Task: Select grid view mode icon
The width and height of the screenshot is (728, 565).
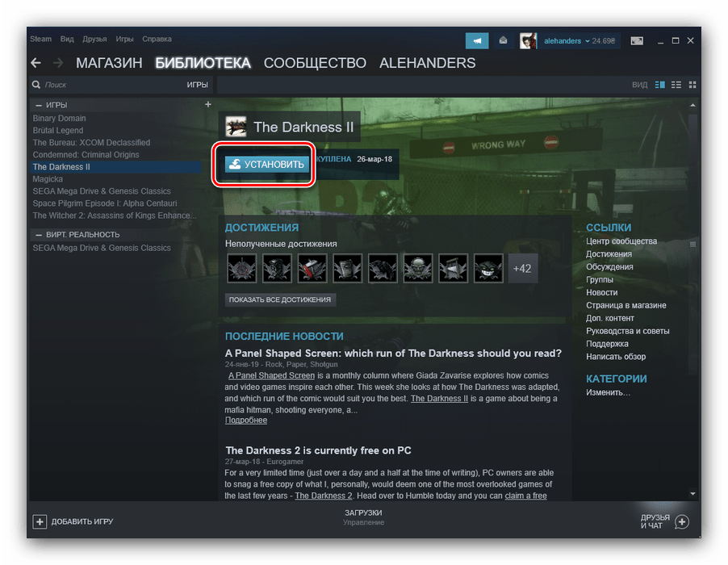Action: tap(692, 85)
